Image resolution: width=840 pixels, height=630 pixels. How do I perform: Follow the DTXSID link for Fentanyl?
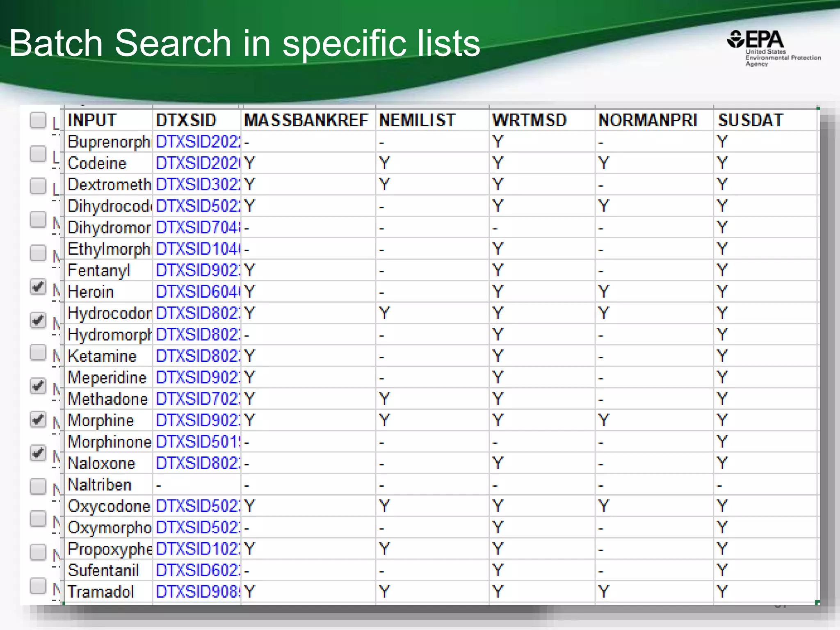coord(198,270)
